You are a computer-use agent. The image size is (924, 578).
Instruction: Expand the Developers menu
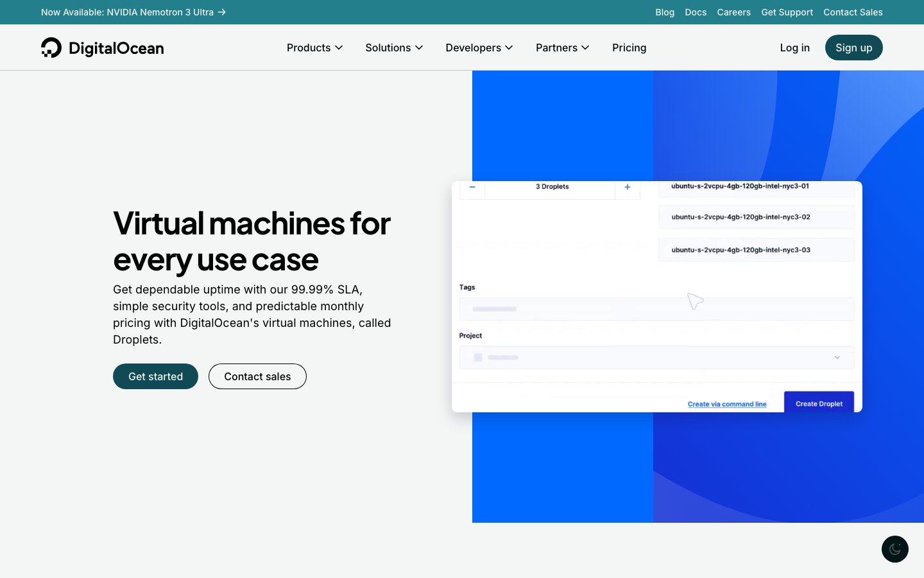click(479, 48)
